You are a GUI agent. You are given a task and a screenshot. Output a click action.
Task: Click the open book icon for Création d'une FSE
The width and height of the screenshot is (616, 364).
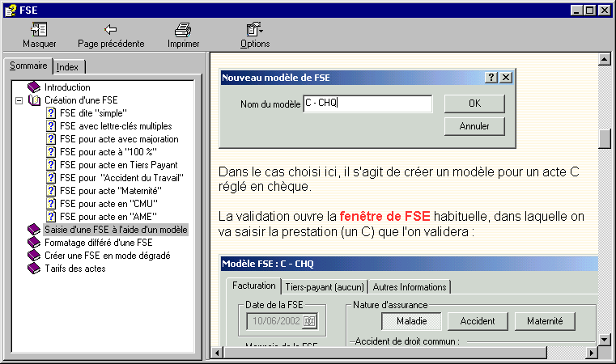[x=34, y=100]
